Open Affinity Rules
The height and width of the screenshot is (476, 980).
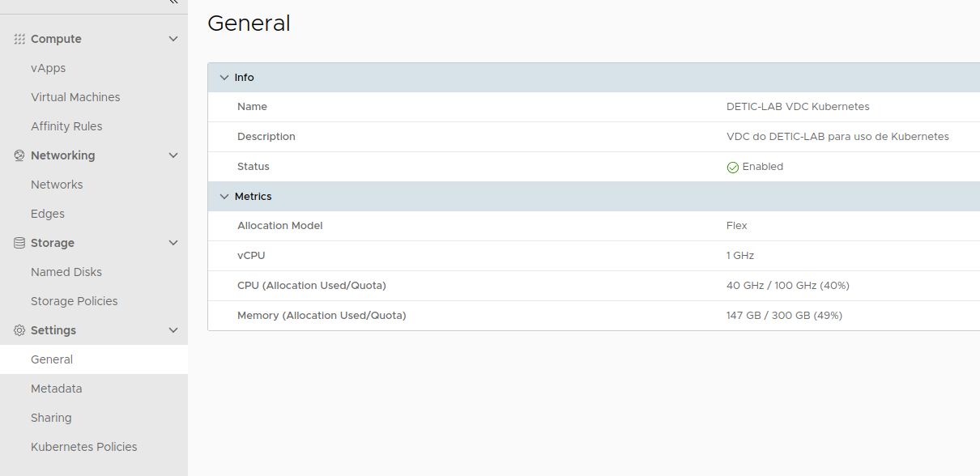66,126
